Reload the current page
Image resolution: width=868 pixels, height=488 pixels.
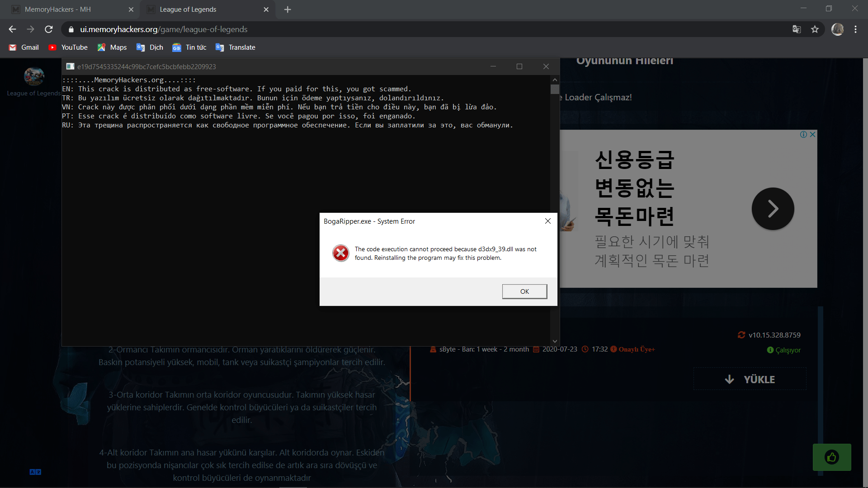coord(49,29)
